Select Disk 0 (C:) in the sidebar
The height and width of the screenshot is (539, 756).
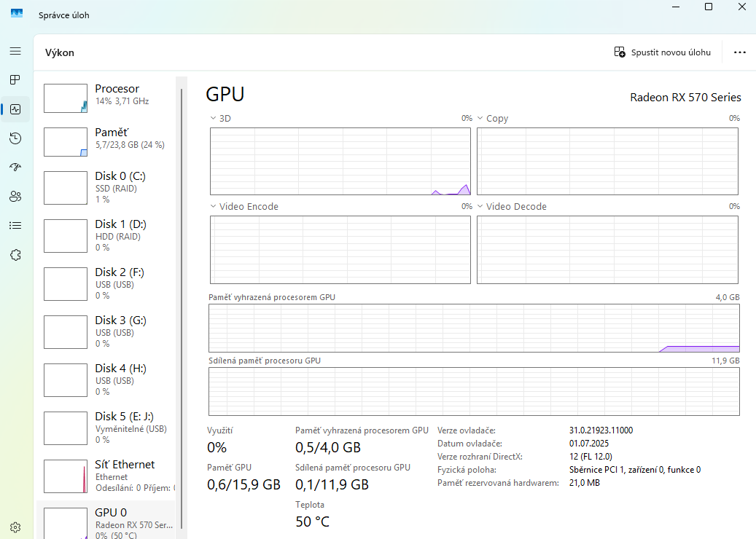(109, 187)
